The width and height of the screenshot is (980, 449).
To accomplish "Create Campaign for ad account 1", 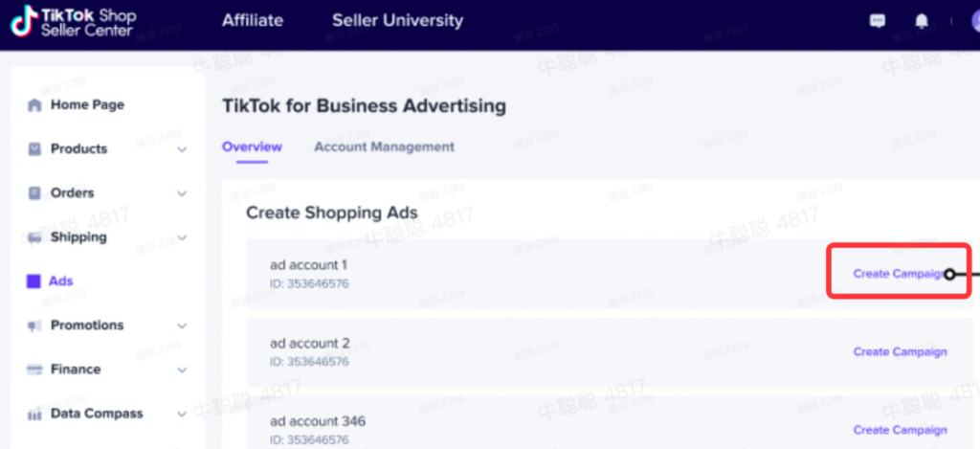I will point(900,274).
